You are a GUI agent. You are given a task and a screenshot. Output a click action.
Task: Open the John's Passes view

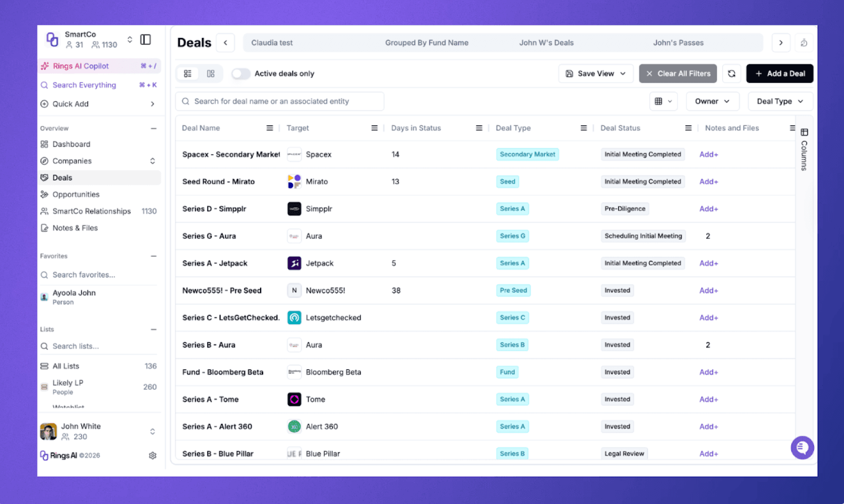(x=678, y=43)
